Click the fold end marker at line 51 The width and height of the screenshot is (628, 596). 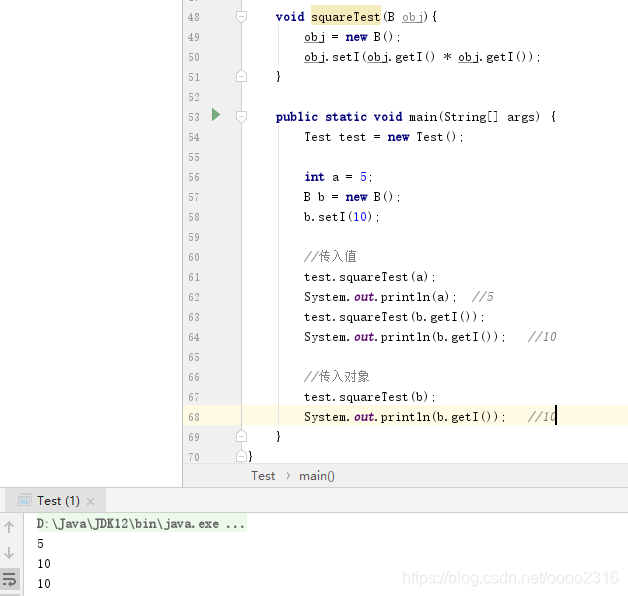(241, 76)
